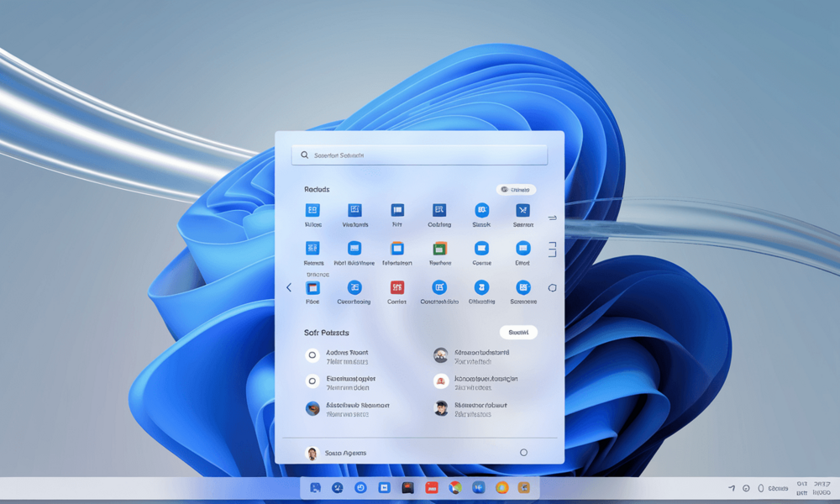Open recommended item with blue-orange round thumbnail
The image size is (840, 504).
point(348,409)
